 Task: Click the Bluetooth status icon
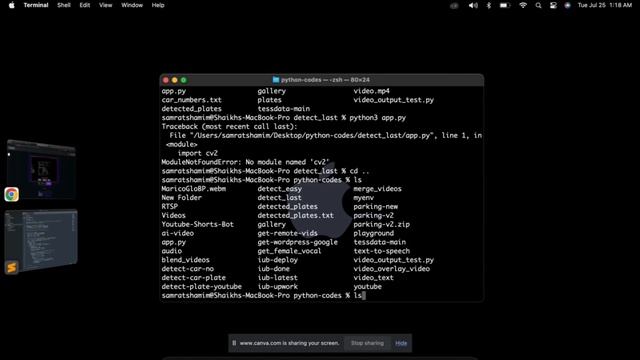click(x=489, y=5)
